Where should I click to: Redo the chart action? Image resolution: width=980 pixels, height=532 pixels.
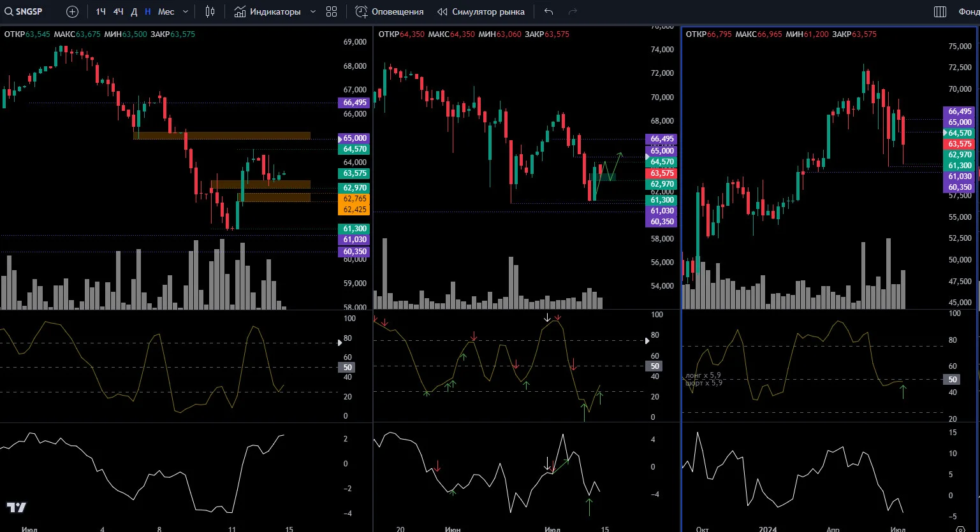pyautogui.click(x=573, y=11)
